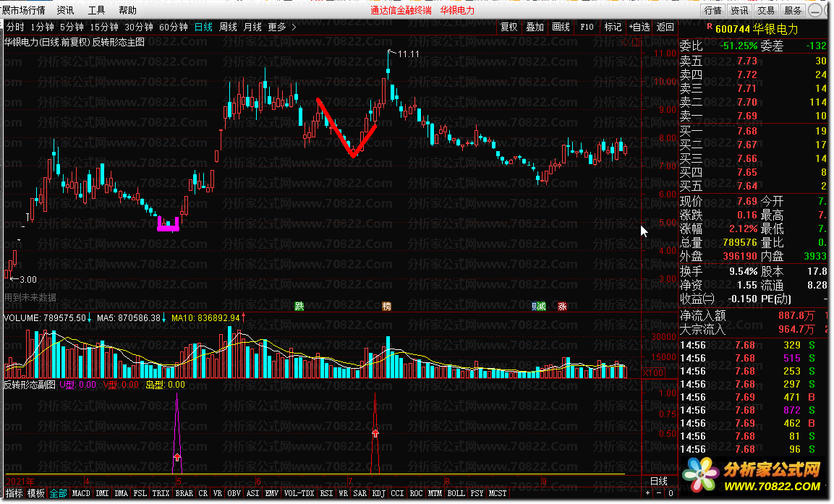The width and height of the screenshot is (834, 504).
Task: Switch to 周线 weekly chart
Action: tap(228, 27)
